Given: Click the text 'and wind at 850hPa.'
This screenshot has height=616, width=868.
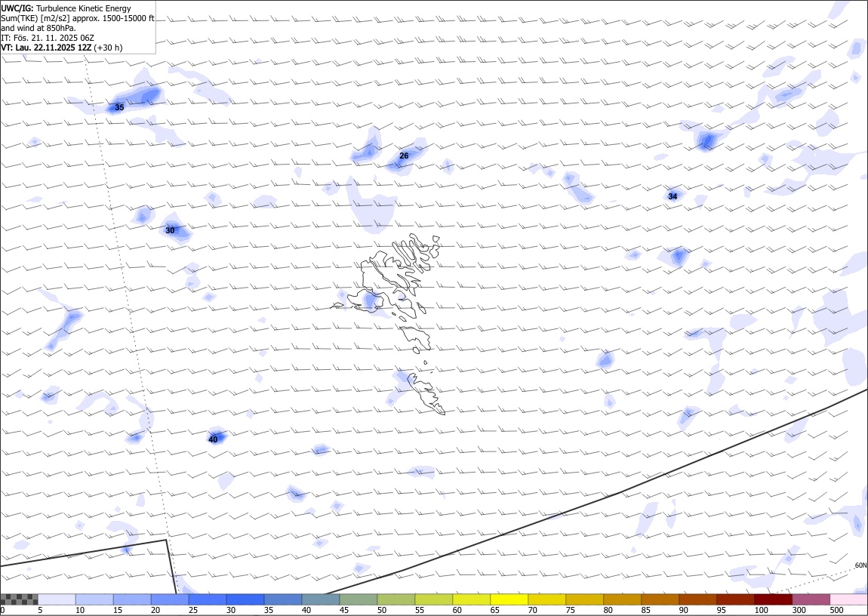Looking at the screenshot, I should [x=38, y=28].
